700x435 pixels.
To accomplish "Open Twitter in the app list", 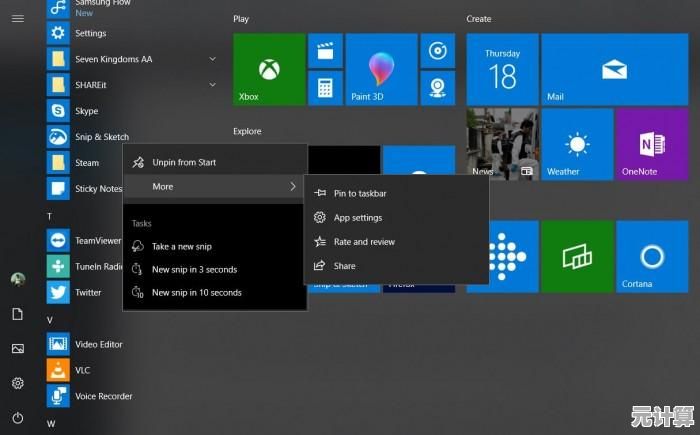I will (x=88, y=292).
